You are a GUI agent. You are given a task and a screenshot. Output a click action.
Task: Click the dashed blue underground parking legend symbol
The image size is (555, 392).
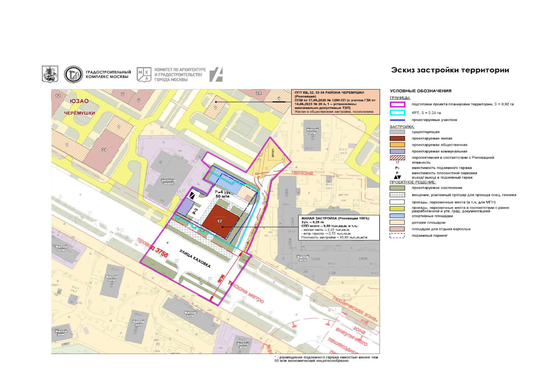[x=397, y=236]
